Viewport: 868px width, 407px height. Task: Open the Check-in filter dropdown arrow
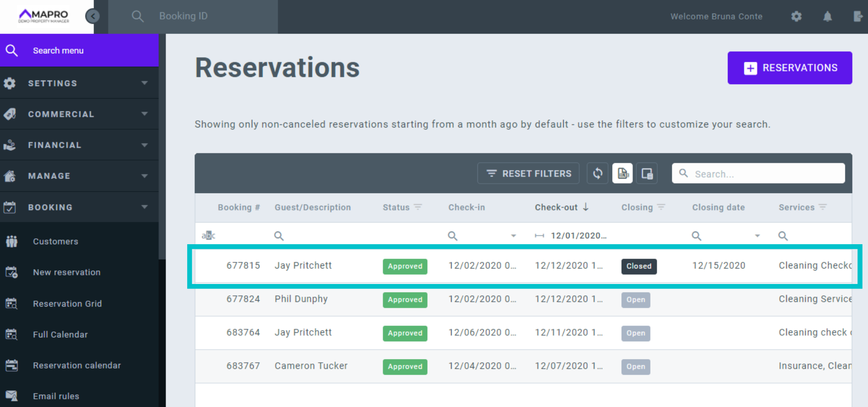(514, 236)
